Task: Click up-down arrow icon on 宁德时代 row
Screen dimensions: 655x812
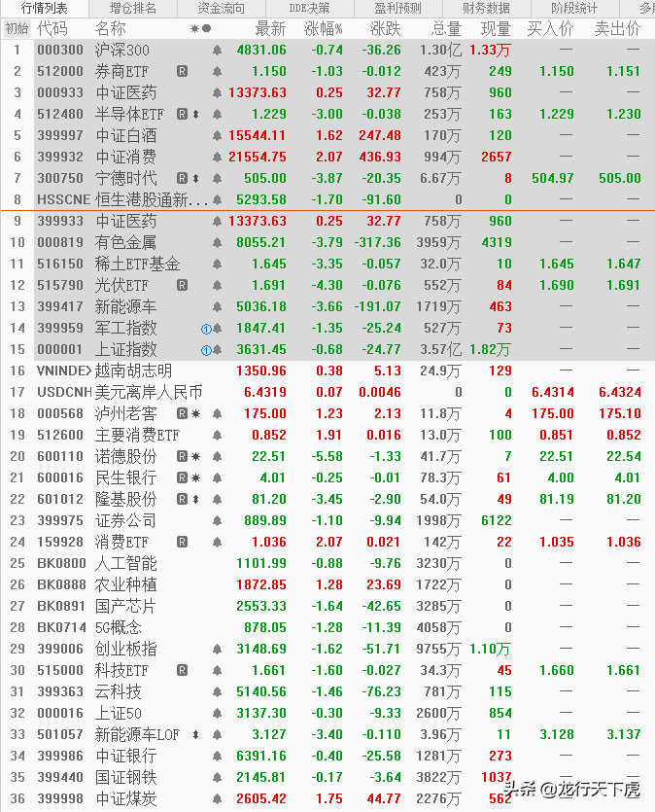Action: point(195,178)
